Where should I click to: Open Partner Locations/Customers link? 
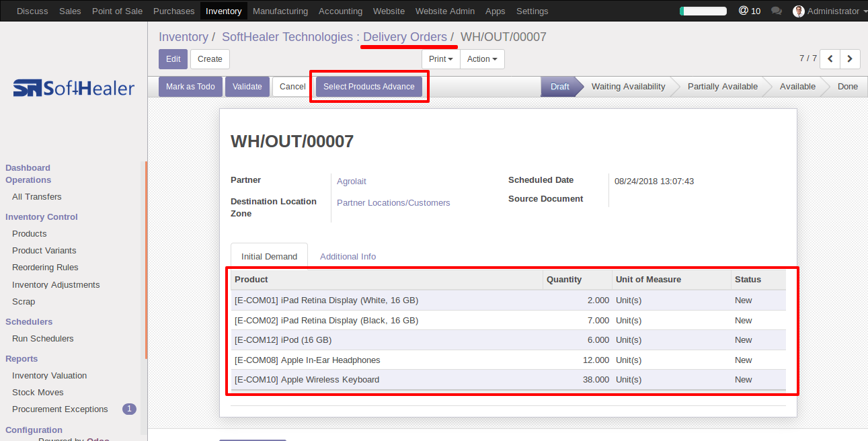pyautogui.click(x=393, y=203)
